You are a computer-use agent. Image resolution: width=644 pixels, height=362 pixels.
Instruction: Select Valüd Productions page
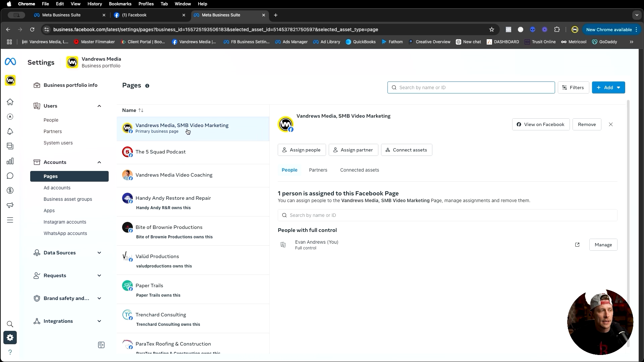193,260
